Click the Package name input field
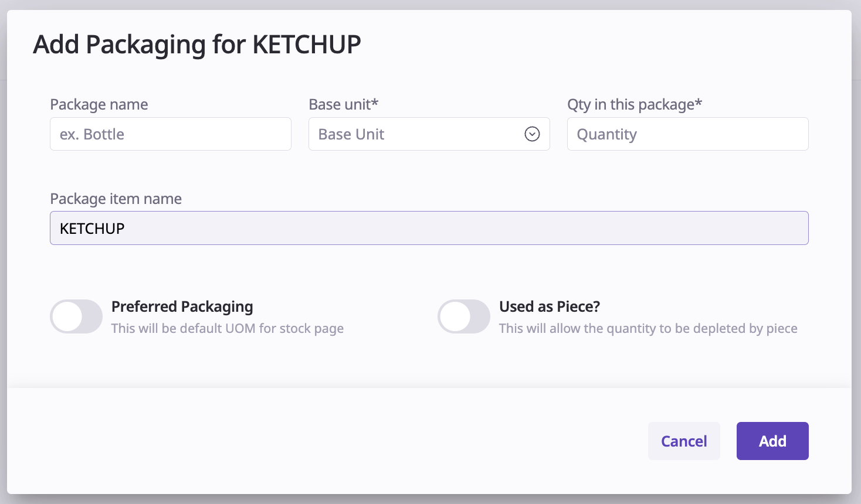 click(x=170, y=134)
